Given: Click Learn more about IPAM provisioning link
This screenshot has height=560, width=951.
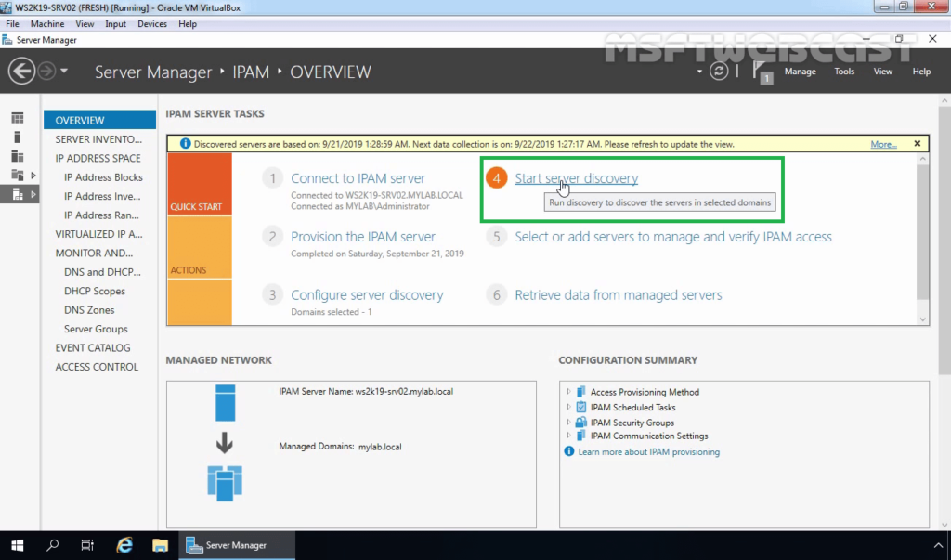Looking at the screenshot, I should pos(648,452).
